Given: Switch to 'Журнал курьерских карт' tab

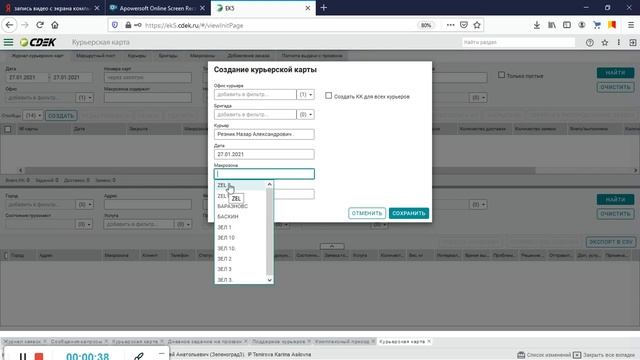Looking at the screenshot, I should point(37,56).
